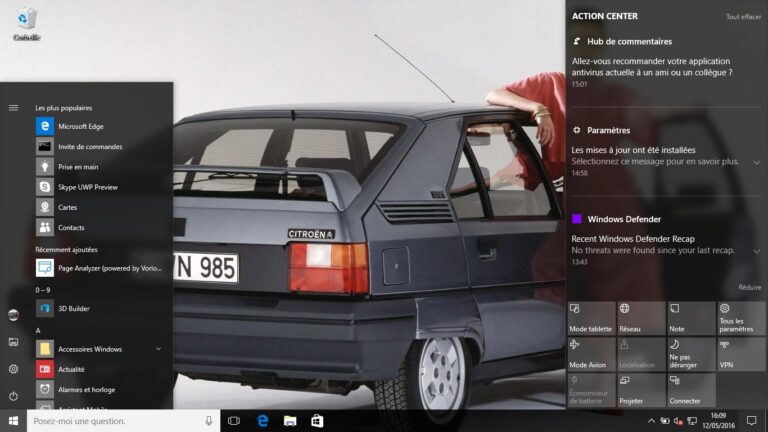
Task: Toggle Ne pas déranger quiet hours
Action: tap(691, 354)
